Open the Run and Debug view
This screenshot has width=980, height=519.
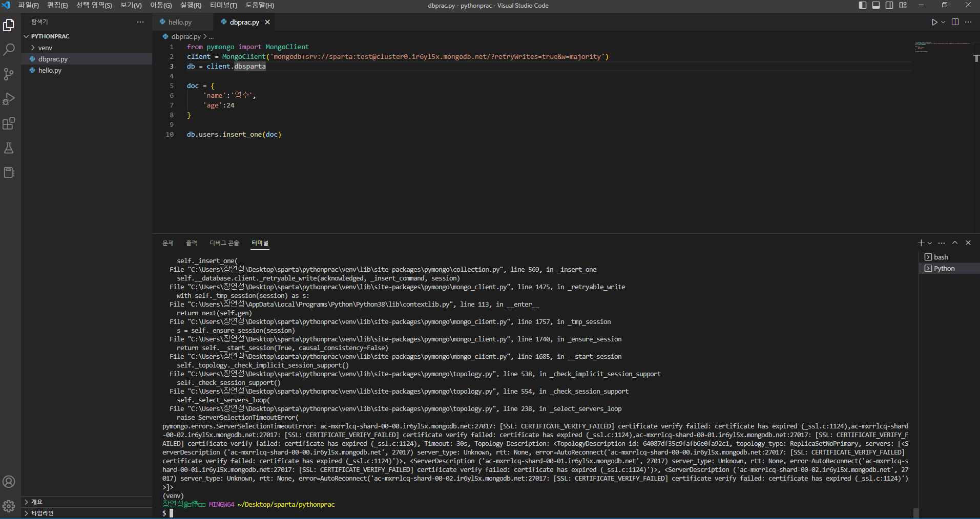pos(9,98)
